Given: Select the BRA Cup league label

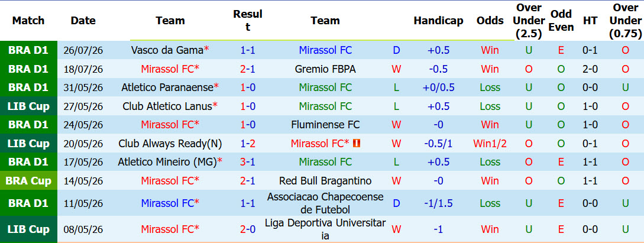Looking at the screenshot, I should (28, 180).
